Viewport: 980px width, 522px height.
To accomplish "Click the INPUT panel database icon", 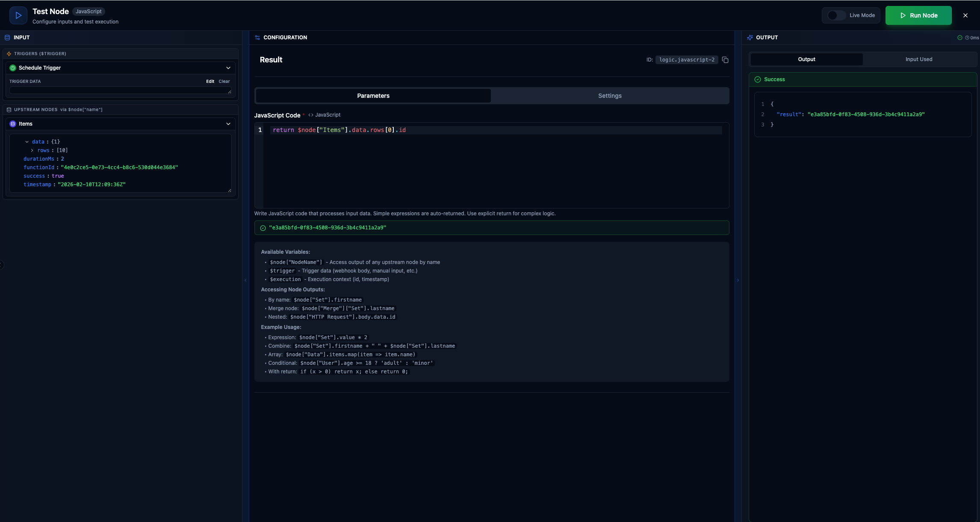I will coord(7,38).
